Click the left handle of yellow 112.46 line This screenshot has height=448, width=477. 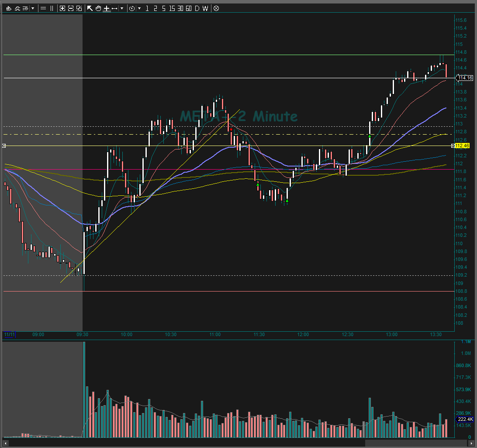[x=4, y=146]
